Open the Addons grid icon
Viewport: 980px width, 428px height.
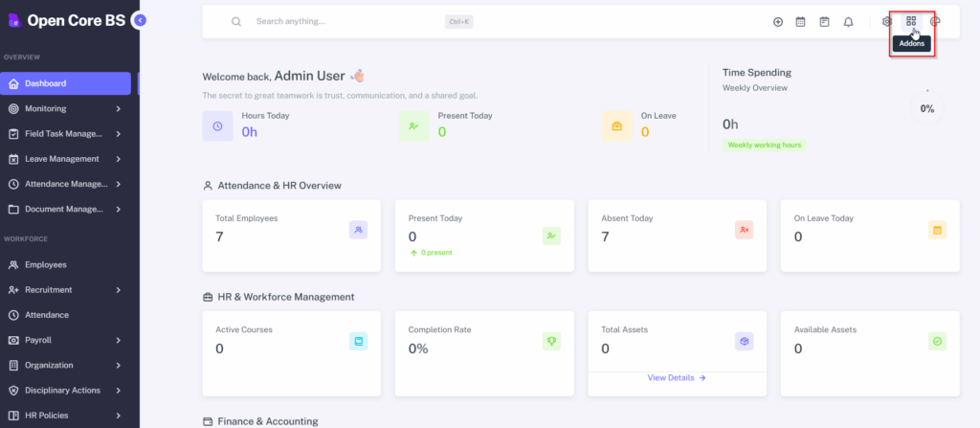tap(911, 21)
